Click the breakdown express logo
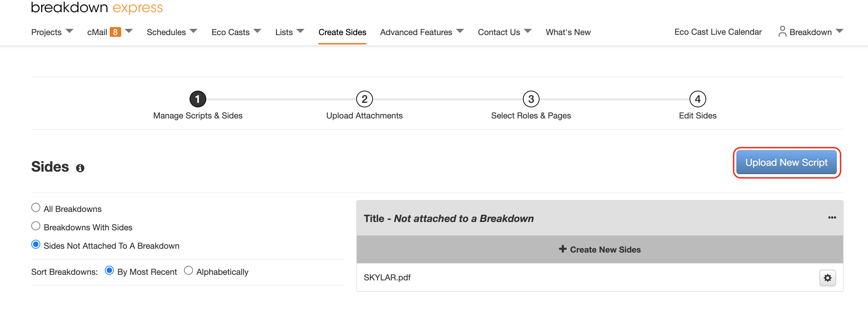This screenshot has height=321, width=868. pyautogui.click(x=97, y=7)
